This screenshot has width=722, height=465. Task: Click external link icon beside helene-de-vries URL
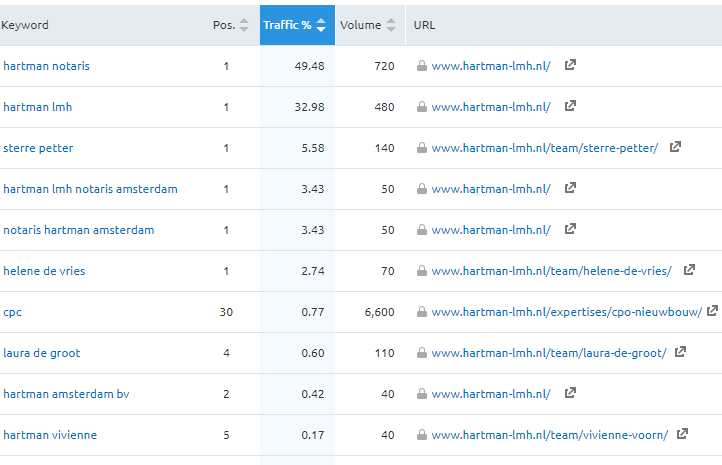(689, 271)
